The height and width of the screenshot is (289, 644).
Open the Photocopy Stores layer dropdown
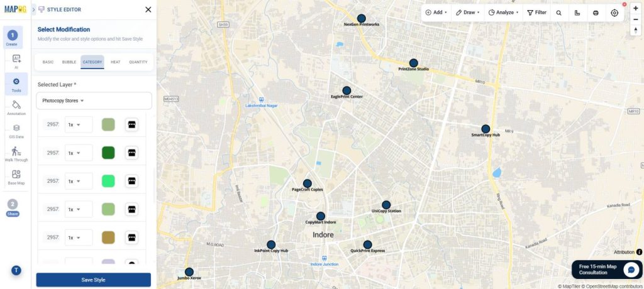click(x=94, y=101)
